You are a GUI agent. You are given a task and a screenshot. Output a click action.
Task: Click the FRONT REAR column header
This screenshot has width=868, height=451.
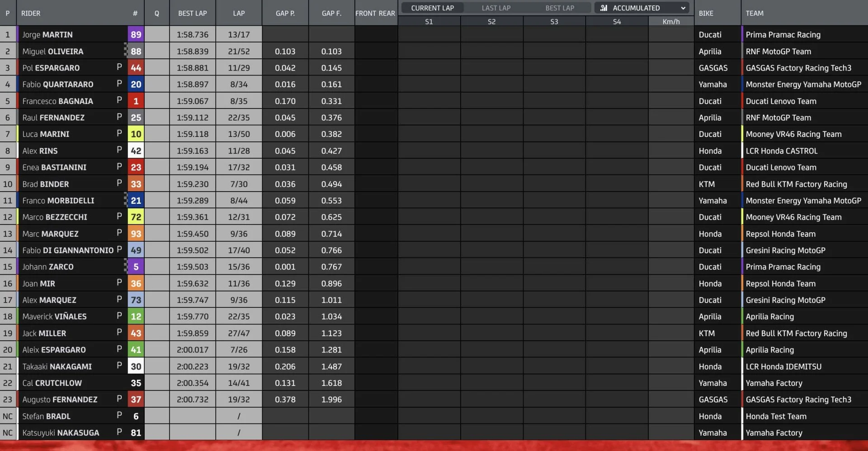pyautogui.click(x=375, y=13)
